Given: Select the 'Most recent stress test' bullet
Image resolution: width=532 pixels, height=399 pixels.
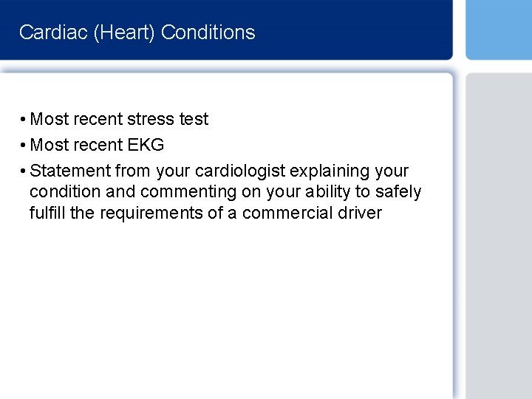Looking at the screenshot, I should coord(119,119).
